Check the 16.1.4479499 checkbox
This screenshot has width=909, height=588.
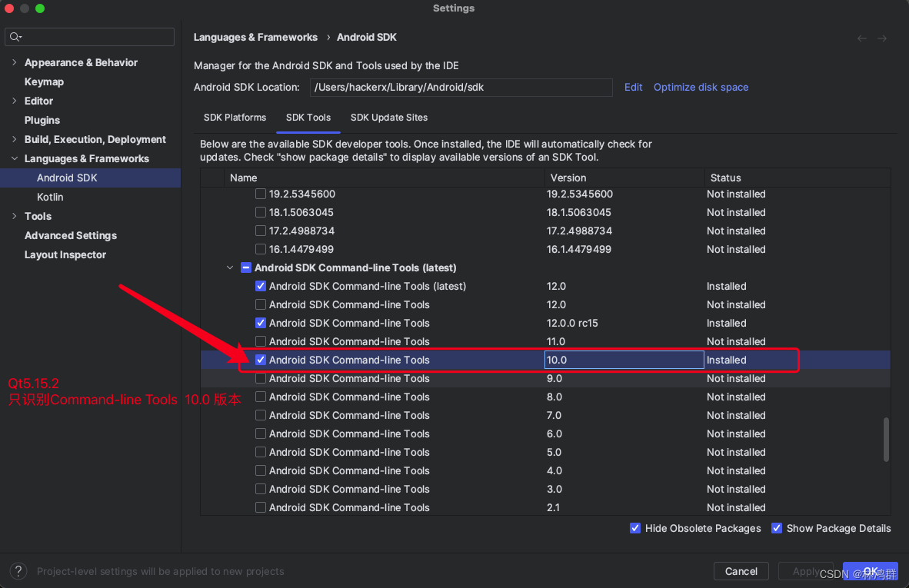(x=261, y=249)
